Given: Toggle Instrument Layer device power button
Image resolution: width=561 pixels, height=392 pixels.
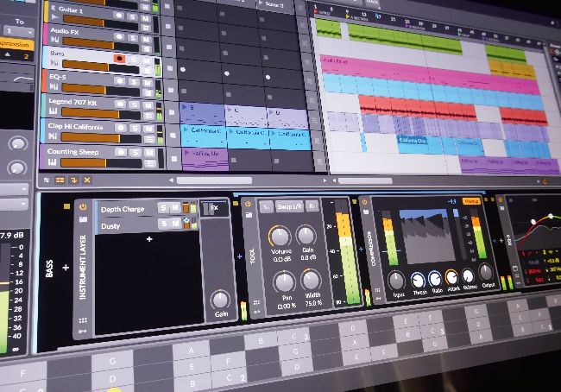Looking at the screenshot, I should (83, 206).
